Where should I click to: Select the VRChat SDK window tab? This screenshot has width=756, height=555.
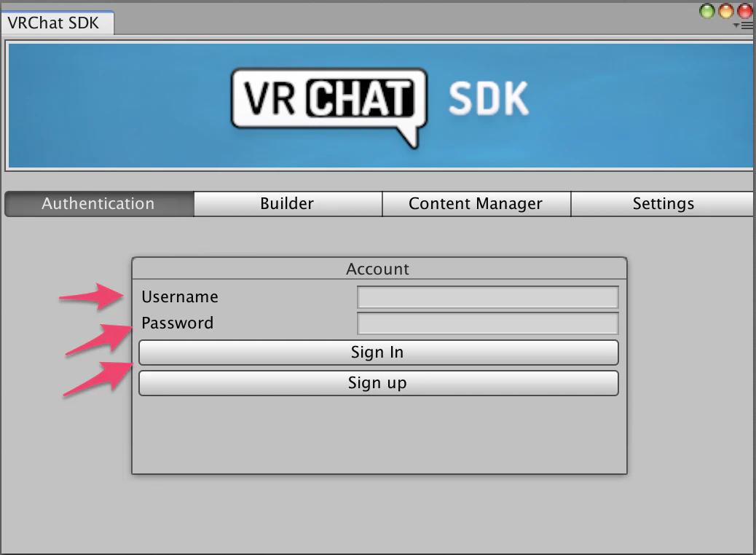(57, 23)
